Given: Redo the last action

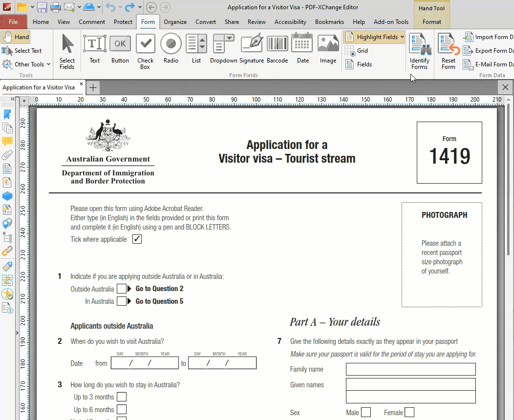Looking at the screenshot, I should 130,7.
